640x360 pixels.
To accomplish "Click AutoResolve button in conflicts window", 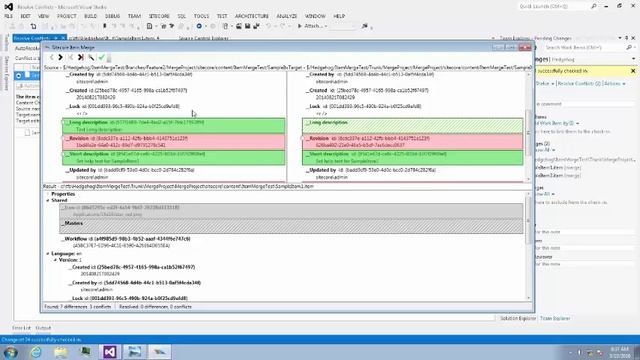I will [x=27, y=49].
